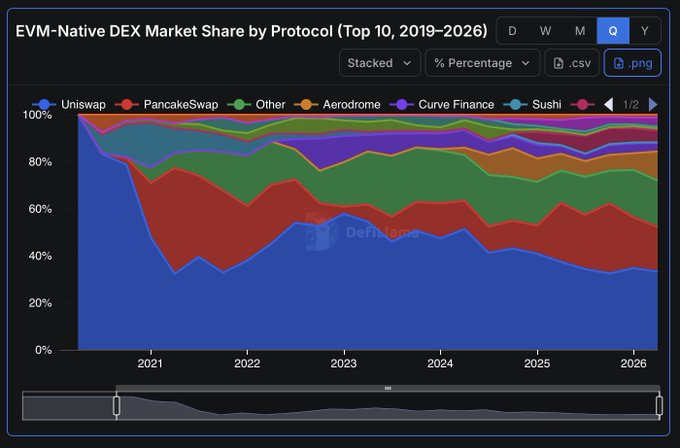
Task: Switch interval to Weekly (W)
Action: [x=545, y=31]
